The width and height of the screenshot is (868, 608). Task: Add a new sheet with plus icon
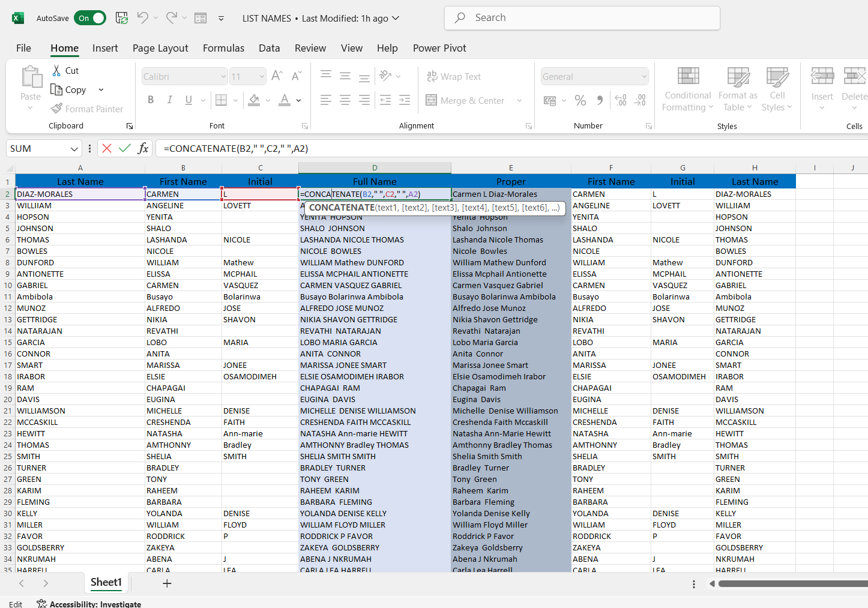point(167,583)
